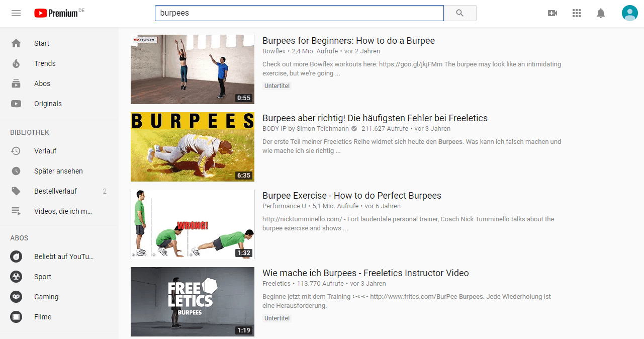This screenshot has width=644, height=339.
Task: Click the Beliebt auf YouTube channel icon
Action: [16, 257]
